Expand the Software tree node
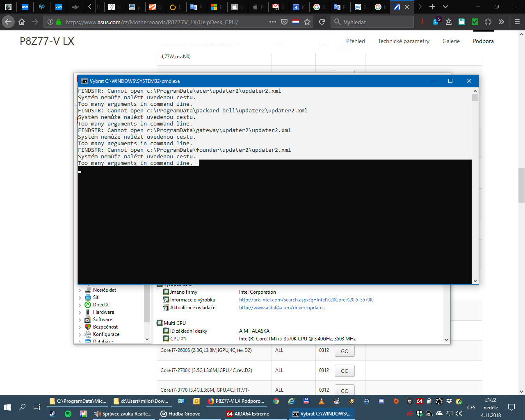 click(80, 320)
